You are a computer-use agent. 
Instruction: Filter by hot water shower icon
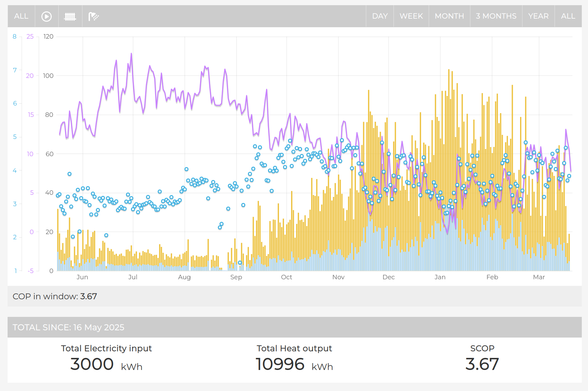pos(93,16)
